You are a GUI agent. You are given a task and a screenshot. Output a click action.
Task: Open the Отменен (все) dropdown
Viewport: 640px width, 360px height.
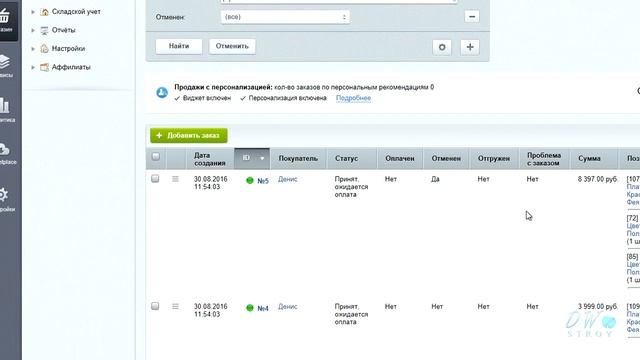click(285, 17)
